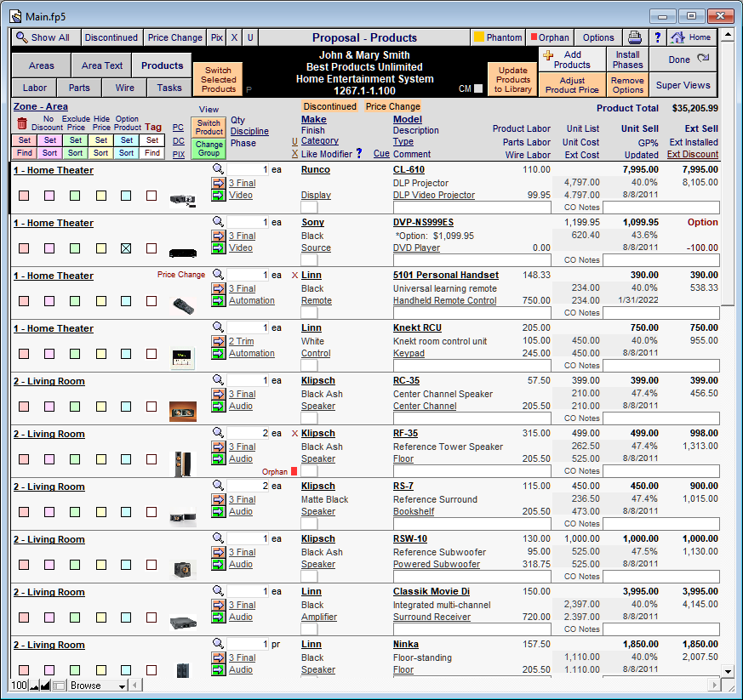Click CO Notes field for Runco CL-610
The height and width of the screenshot is (700, 743).
click(x=661, y=207)
